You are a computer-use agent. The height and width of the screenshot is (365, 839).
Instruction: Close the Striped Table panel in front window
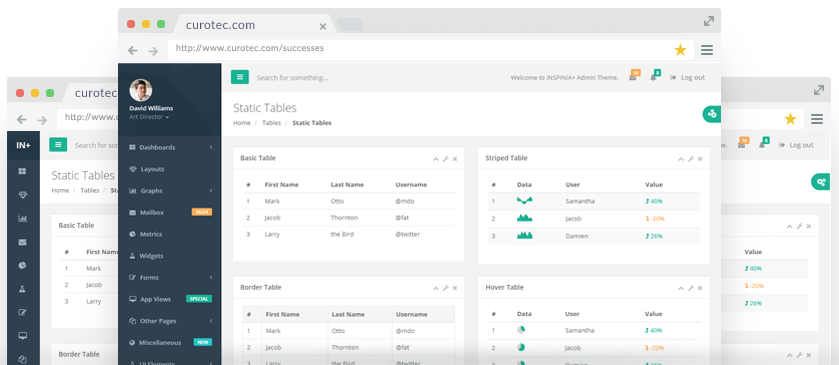[x=700, y=158]
